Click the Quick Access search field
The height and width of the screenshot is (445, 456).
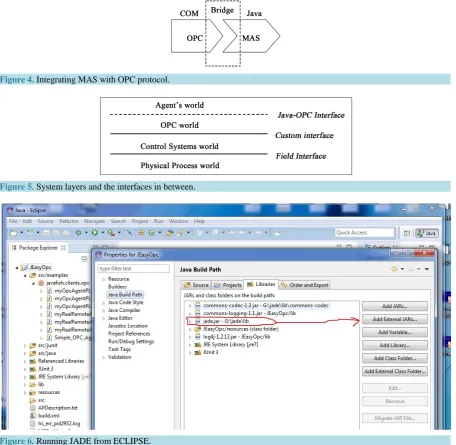pyautogui.click(x=364, y=233)
